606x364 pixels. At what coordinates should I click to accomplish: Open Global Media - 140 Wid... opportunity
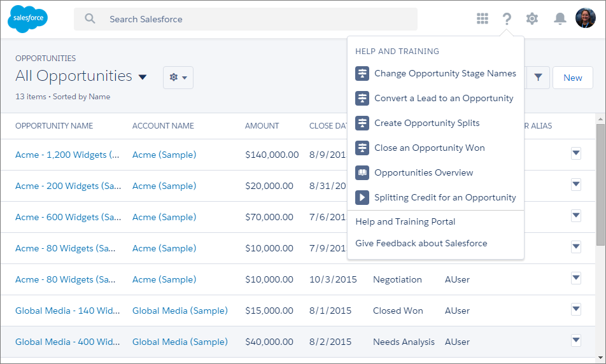[67, 311]
